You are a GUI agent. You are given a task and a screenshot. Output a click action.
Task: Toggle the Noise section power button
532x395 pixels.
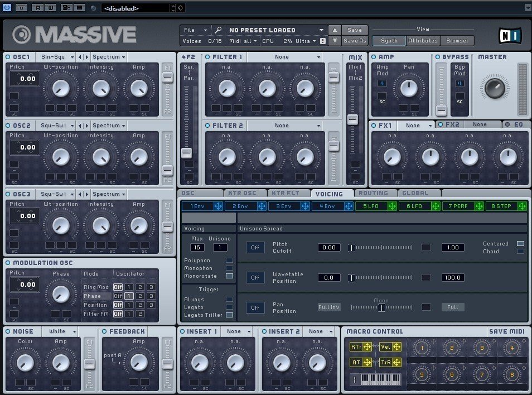pos(8,331)
